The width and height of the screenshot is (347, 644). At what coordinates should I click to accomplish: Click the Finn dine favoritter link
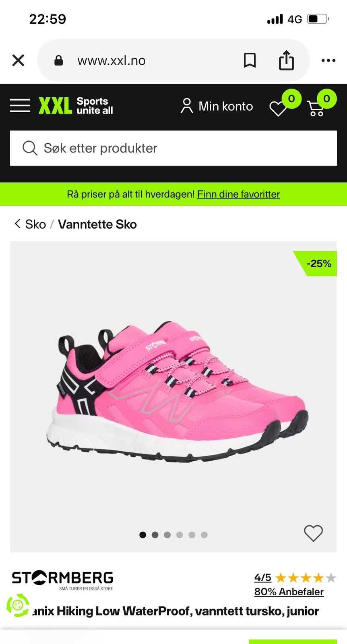point(238,194)
